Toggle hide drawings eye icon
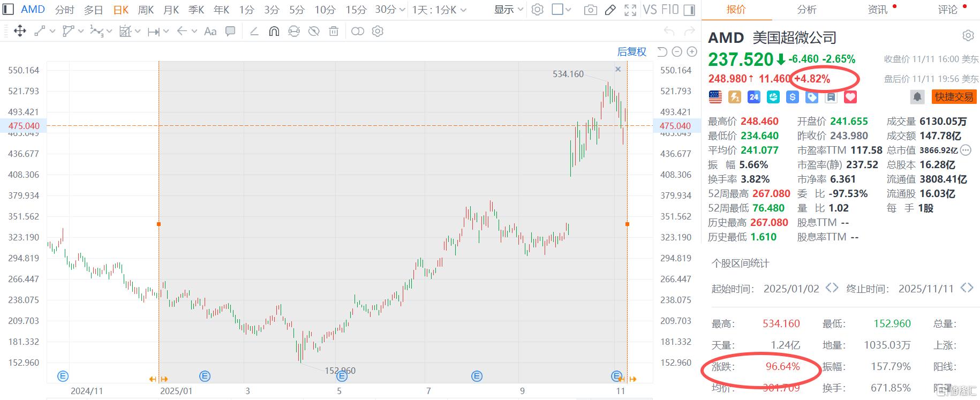 314,32
